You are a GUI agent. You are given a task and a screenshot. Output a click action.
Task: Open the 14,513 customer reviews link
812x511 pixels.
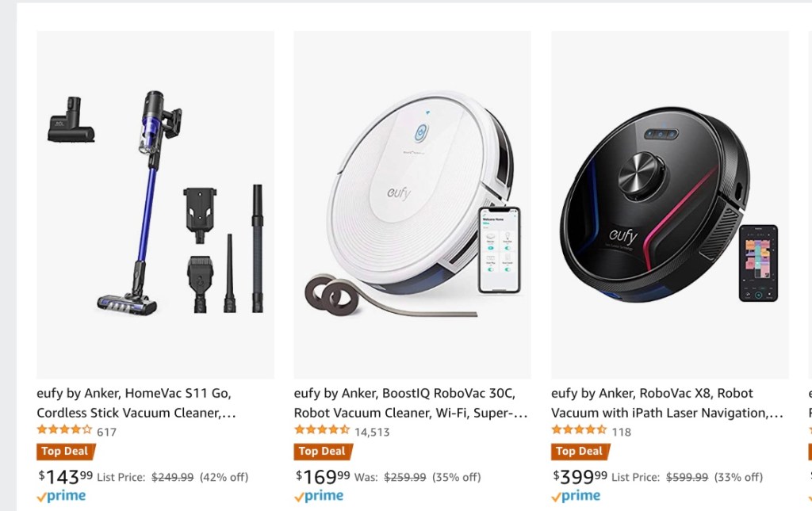pos(372,432)
